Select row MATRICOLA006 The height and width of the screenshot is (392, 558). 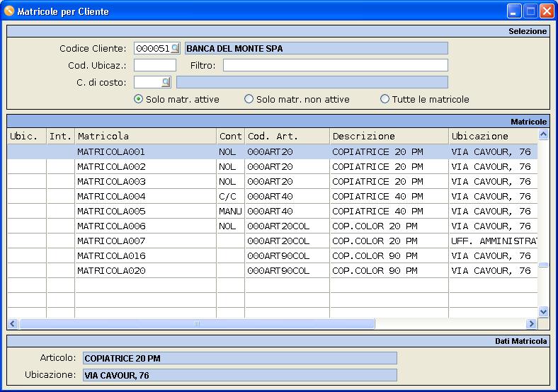pos(273,226)
